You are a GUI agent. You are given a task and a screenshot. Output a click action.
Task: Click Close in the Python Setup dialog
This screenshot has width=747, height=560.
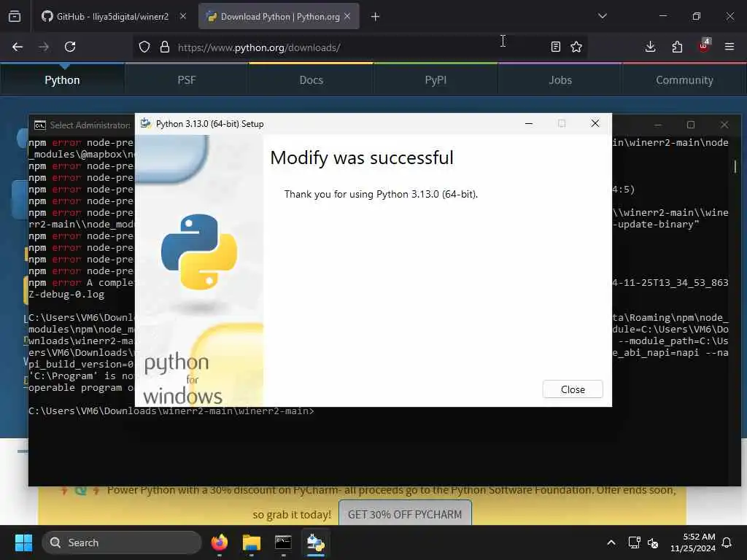click(572, 389)
